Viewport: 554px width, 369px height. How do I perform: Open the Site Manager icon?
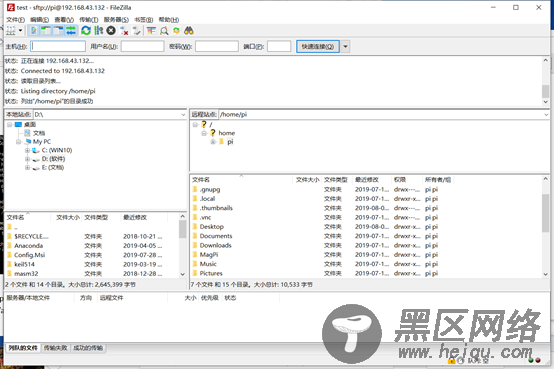pyautogui.click(x=11, y=31)
